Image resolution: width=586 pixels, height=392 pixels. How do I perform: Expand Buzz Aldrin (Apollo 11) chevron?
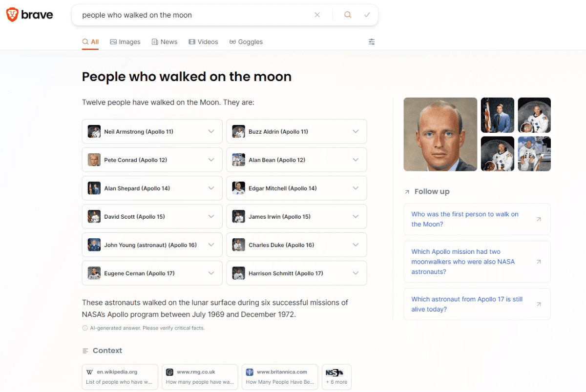click(356, 131)
